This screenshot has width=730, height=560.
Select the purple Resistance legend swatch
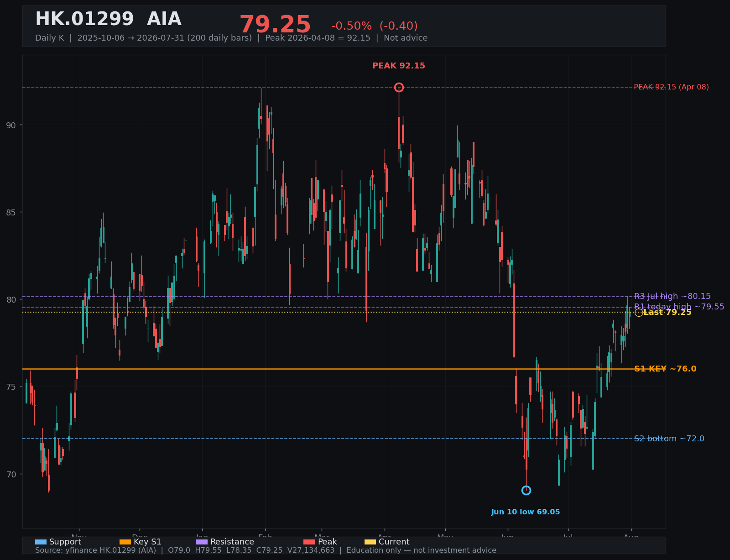tap(202, 542)
